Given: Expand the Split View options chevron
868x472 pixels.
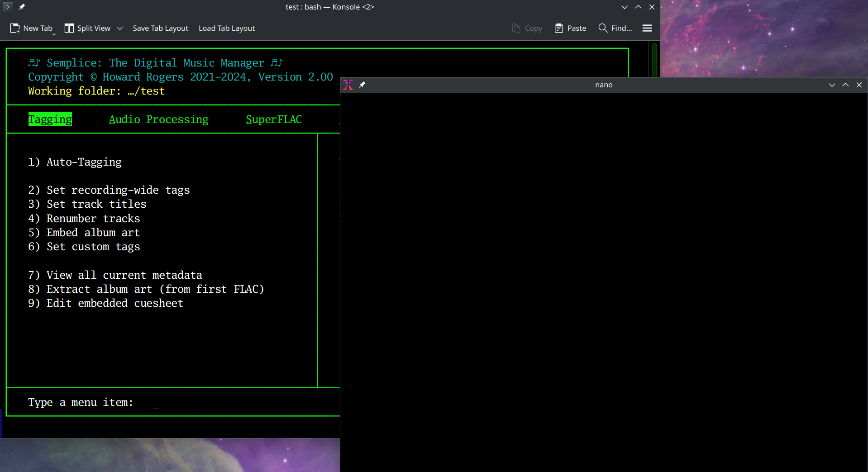Looking at the screenshot, I should 120,28.
